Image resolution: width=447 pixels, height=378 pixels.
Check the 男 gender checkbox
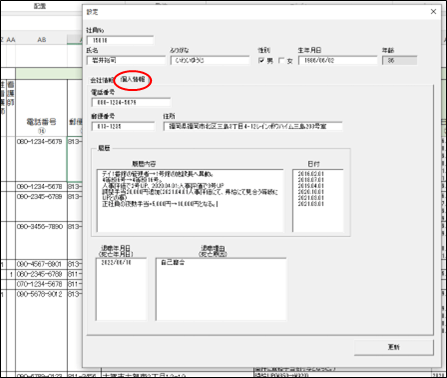pos(262,60)
